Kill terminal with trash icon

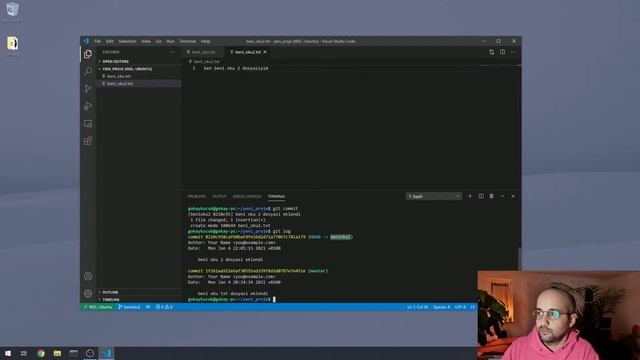(491, 196)
